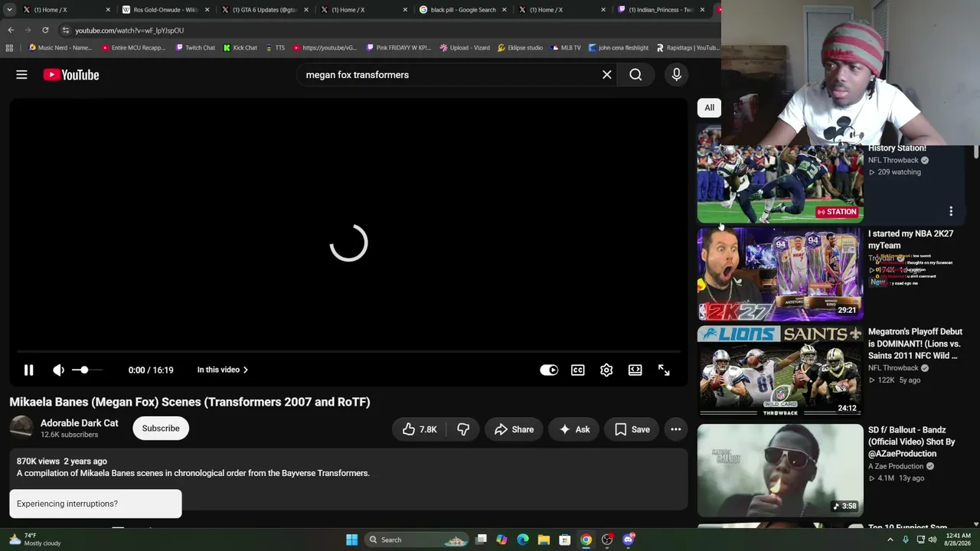Open the Music Nerd bookmark
Image resolution: width=980 pixels, height=551 pixels.
tap(60, 47)
